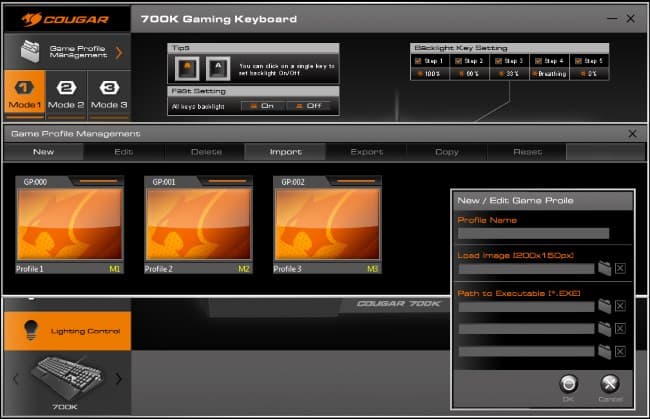Toggle Step 3 backlight checkbox
Viewport: 650px width, 419px height.
tap(498, 61)
